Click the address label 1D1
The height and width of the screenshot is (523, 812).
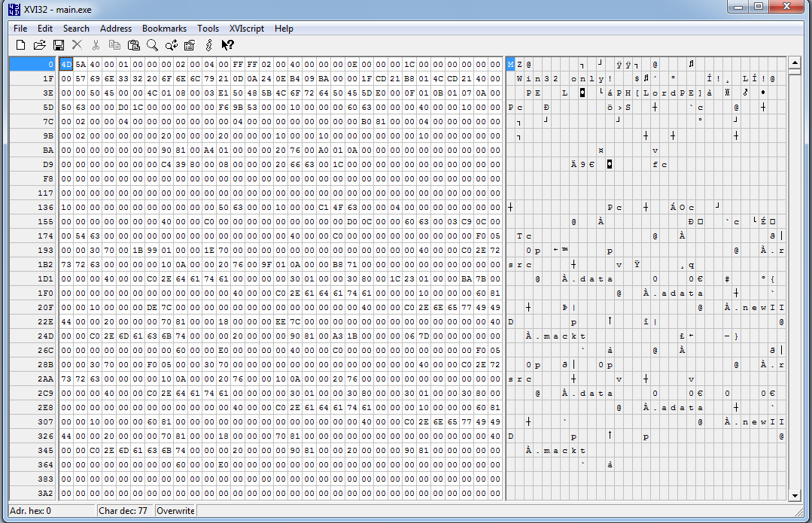[46, 278]
